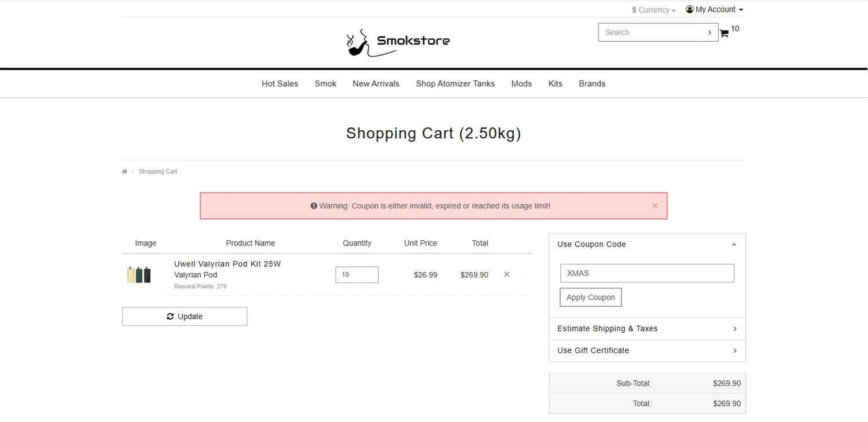Click the unit price $26.99
Viewport: 868px width, 422px height.
[x=425, y=275]
